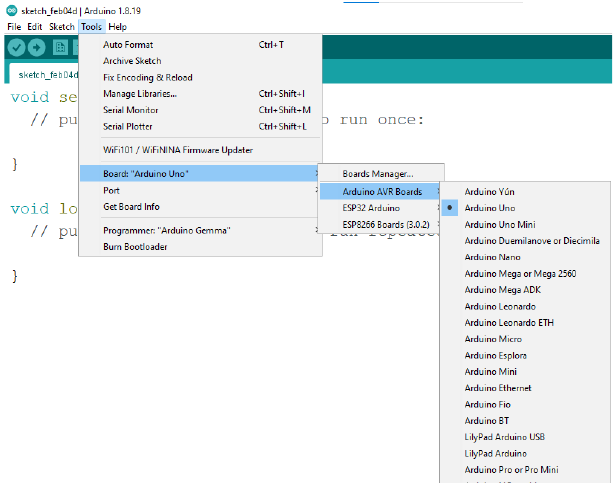614x485 pixels.
Task: Choose Auto Format from Tools menu
Action: click(200, 45)
